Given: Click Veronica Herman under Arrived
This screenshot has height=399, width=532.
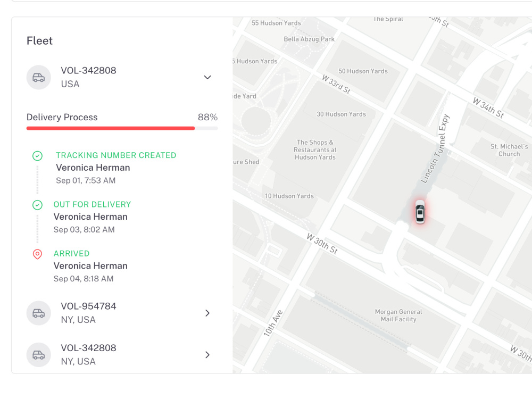Looking at the screenshot, I should [x=90, y=266].
